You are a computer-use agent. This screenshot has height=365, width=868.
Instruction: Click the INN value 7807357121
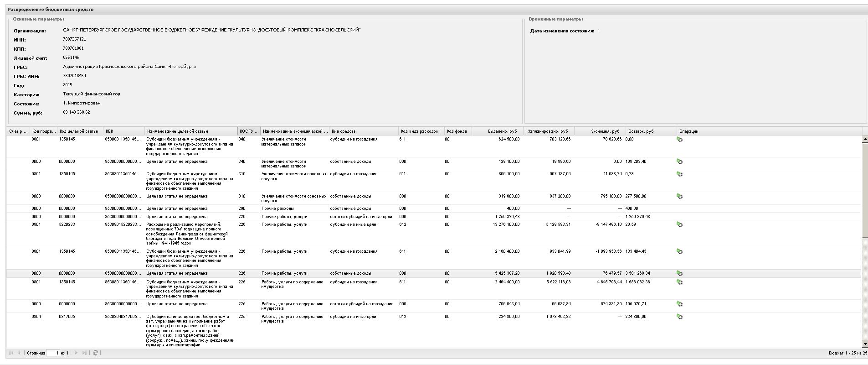pyautogui.click(x=74, y=39)
